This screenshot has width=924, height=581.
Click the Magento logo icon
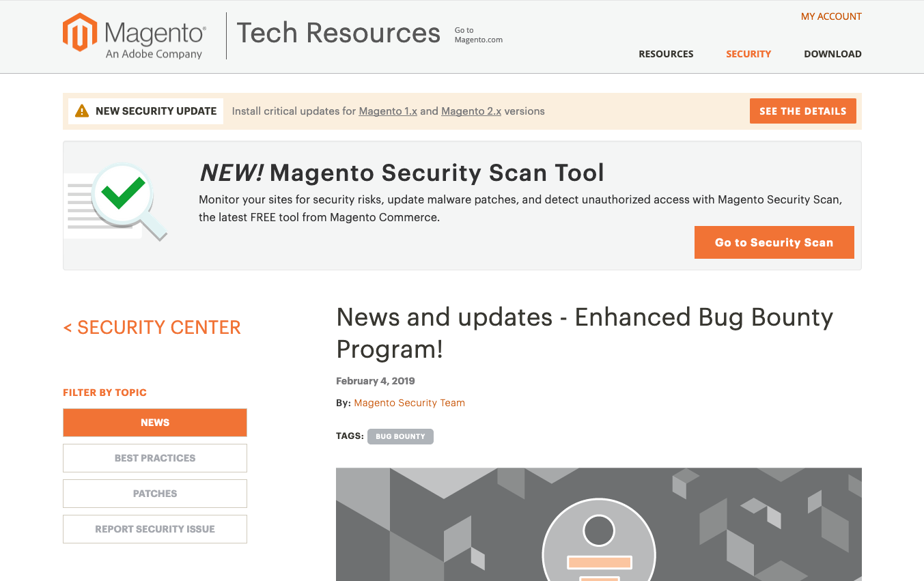pyautogui.click(x=80, y=32)
